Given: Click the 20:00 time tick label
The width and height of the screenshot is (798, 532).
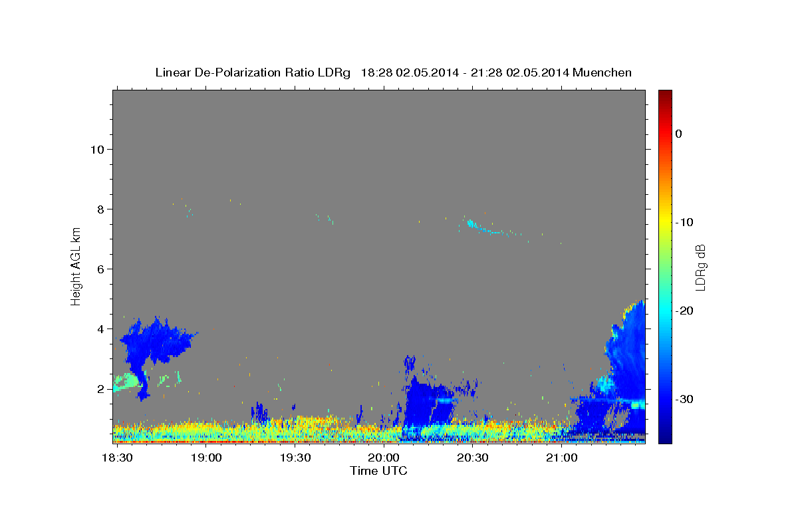Looking at the screenshot, I should [384, 458].
